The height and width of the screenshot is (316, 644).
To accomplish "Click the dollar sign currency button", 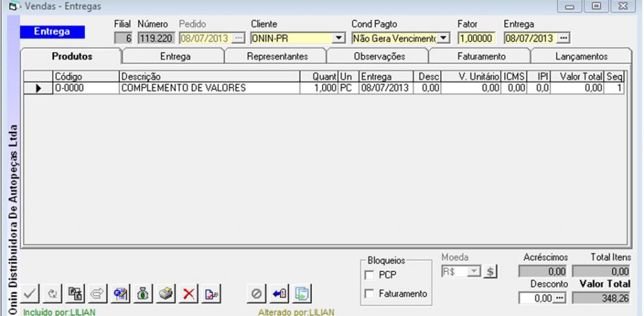I will pos(489,271).
